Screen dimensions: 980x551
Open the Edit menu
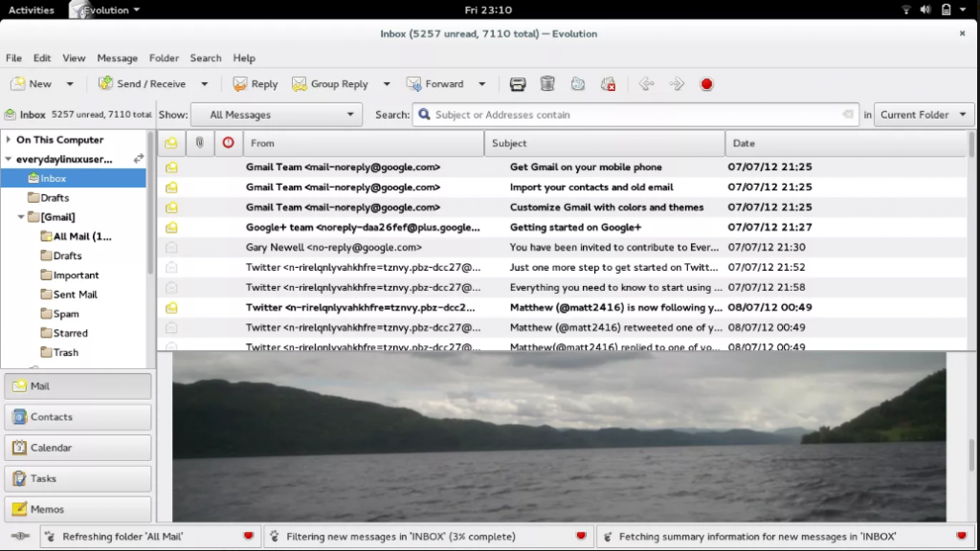(42, 58)
